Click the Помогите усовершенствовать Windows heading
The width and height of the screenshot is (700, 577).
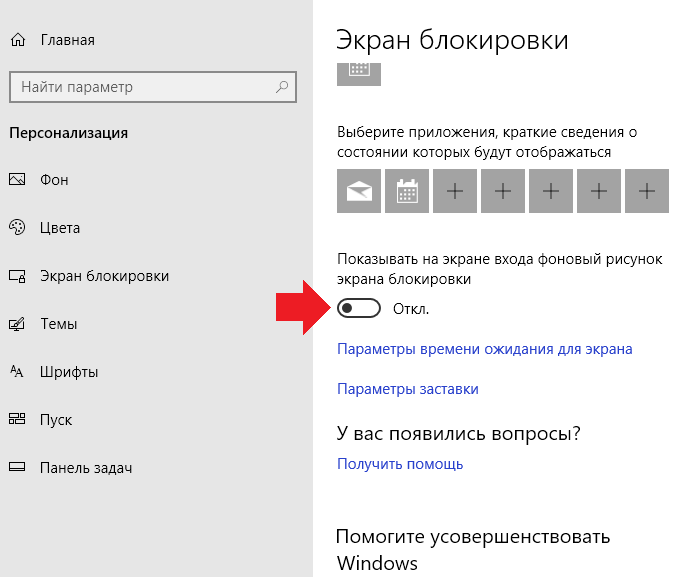point(473,550)
